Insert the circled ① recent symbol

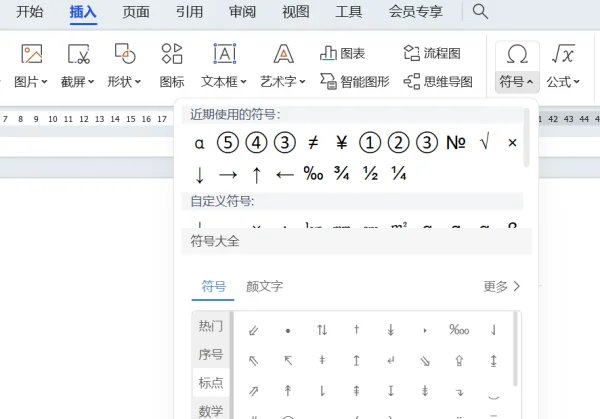coord(370,143)
